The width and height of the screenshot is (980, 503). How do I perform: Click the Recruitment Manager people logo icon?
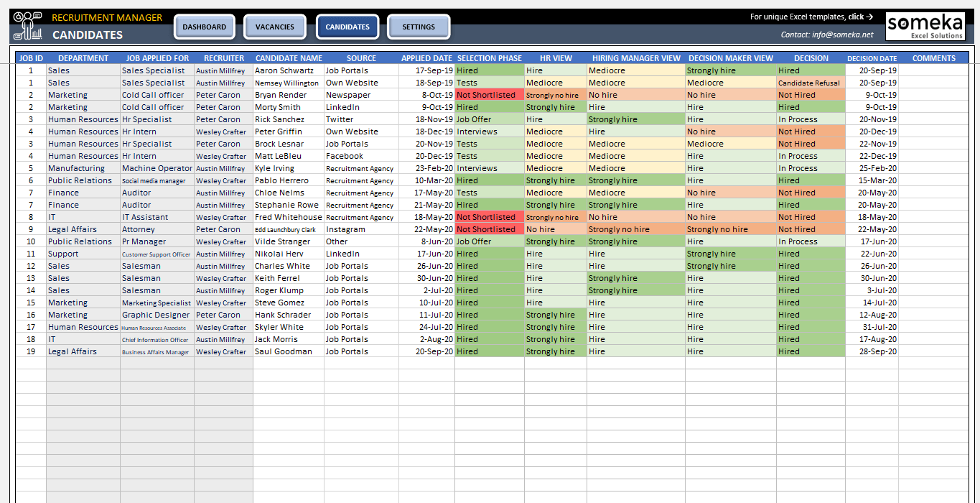26,23
